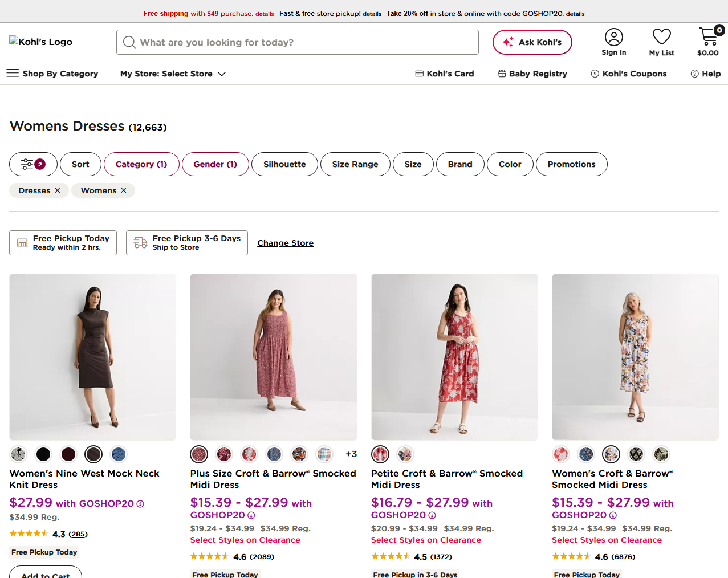Screen dimensions: 728x578
Task: Open Baby Registry link
Action: 532,74
